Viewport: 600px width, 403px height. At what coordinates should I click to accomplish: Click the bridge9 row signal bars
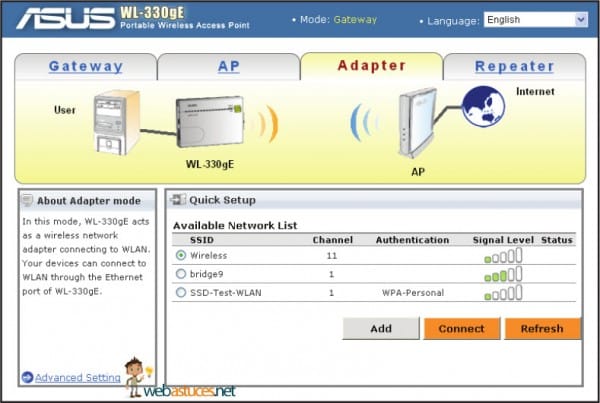(503, 274)
